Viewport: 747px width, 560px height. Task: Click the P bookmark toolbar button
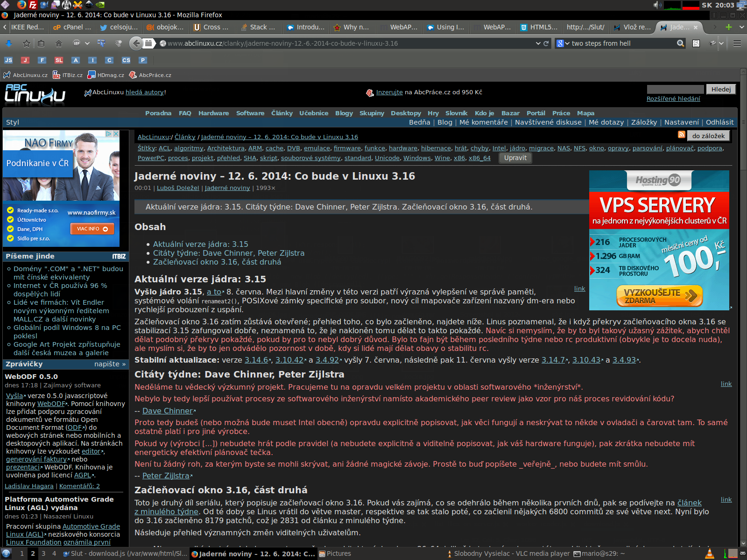pos(143,60)
